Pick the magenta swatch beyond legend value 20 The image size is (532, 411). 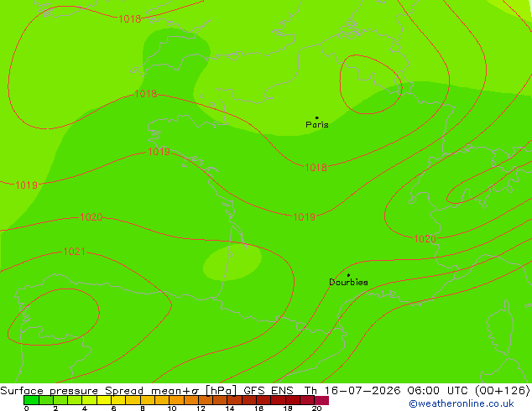pyautogui.click(x=321, y=400)
